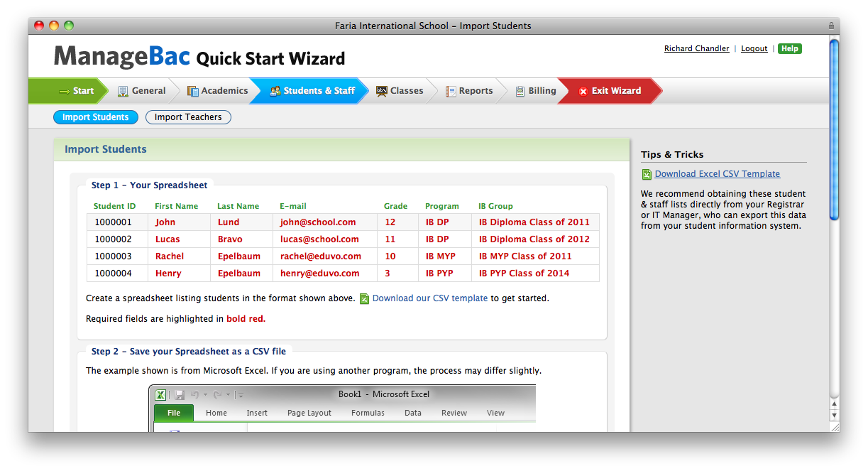Click the Excel icon before Download our CSV template
868x471 pixels.
(x=364, y=298)
